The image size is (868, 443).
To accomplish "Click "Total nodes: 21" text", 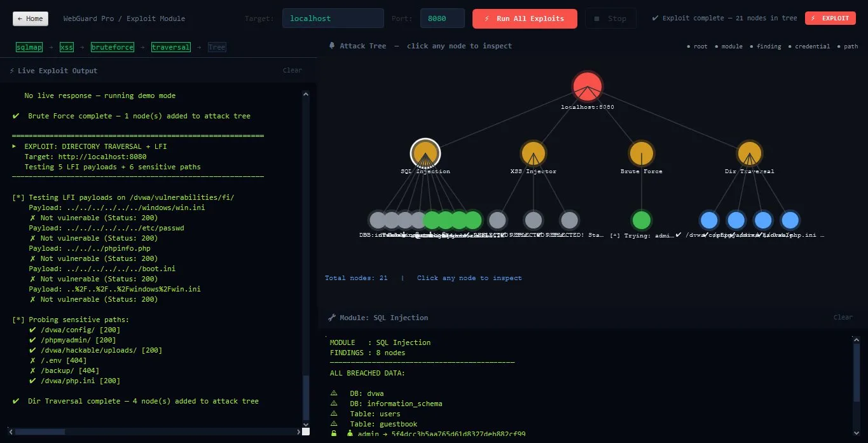I will pos(356,278).
